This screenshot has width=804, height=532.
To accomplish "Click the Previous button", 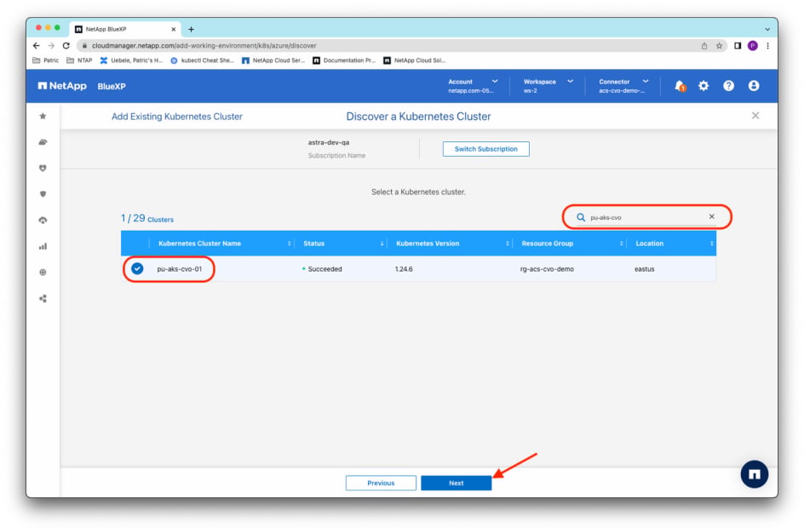I will (381, 483).
